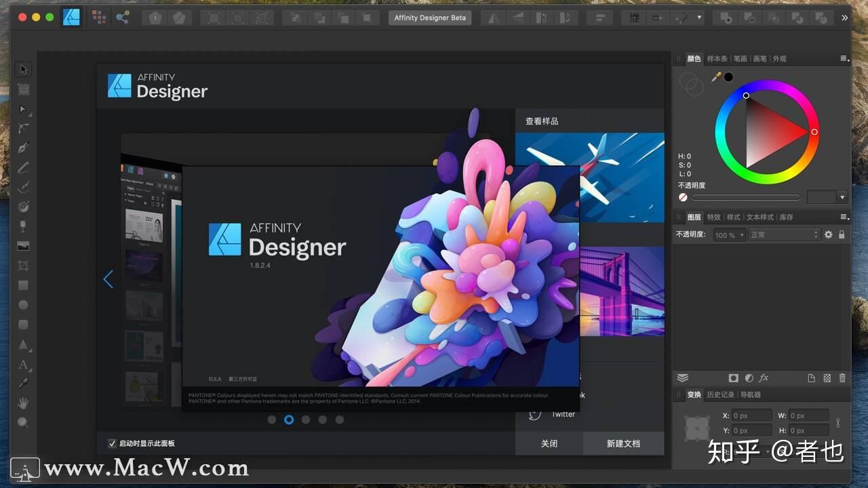The height and width of the screenshot is (488, 868).
Task: Select the Zoom magnifier tool
Action: click(24, 423)
